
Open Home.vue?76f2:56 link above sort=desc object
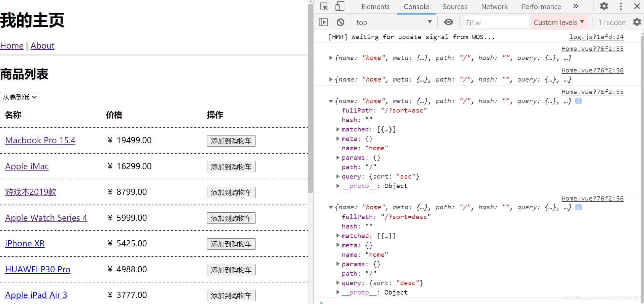[x=592, y=199]
